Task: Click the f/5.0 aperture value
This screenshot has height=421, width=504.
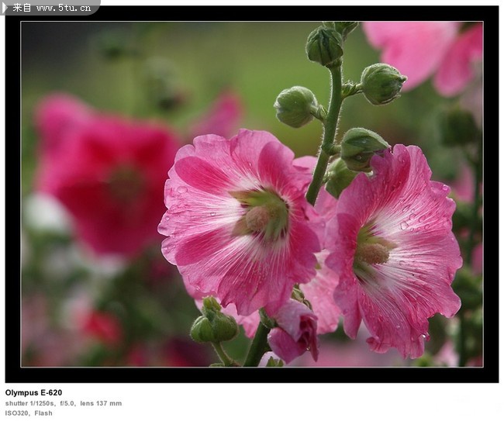Action: [x=70, y=403]
